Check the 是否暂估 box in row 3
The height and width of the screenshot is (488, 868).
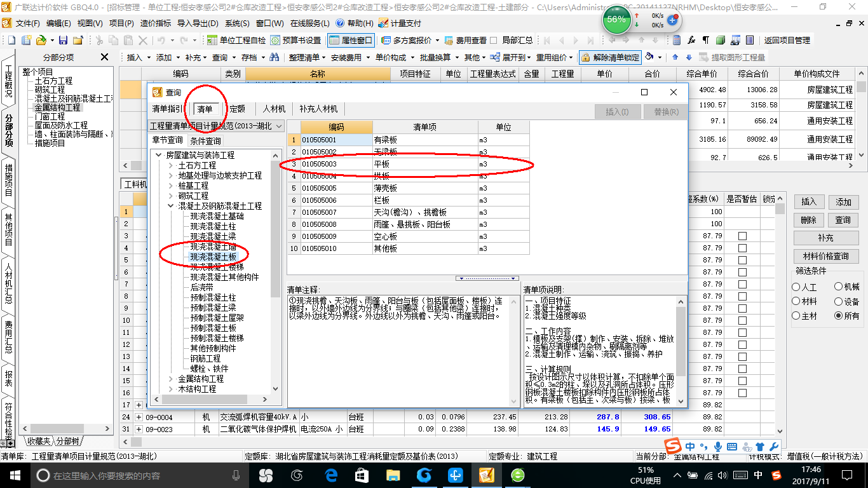[742, 236]
